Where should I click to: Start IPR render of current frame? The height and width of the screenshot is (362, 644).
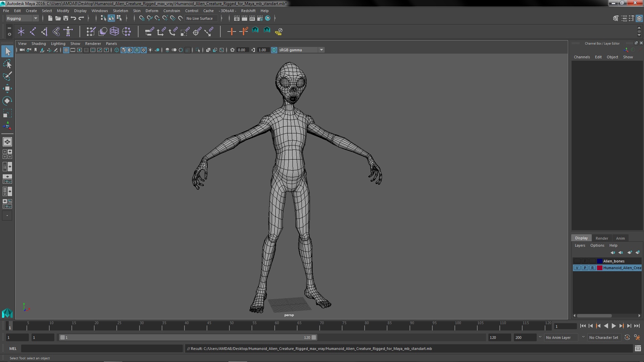click(x=252, y=18)
